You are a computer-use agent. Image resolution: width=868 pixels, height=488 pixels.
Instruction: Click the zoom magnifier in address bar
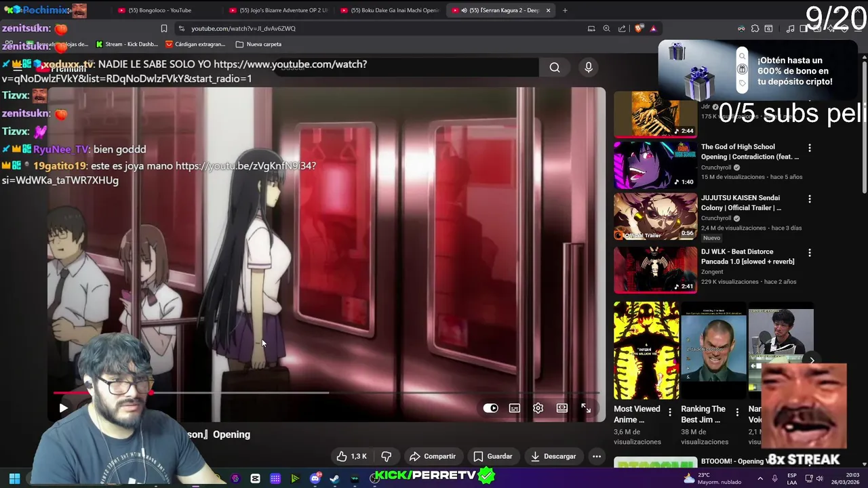pos(607,28)
